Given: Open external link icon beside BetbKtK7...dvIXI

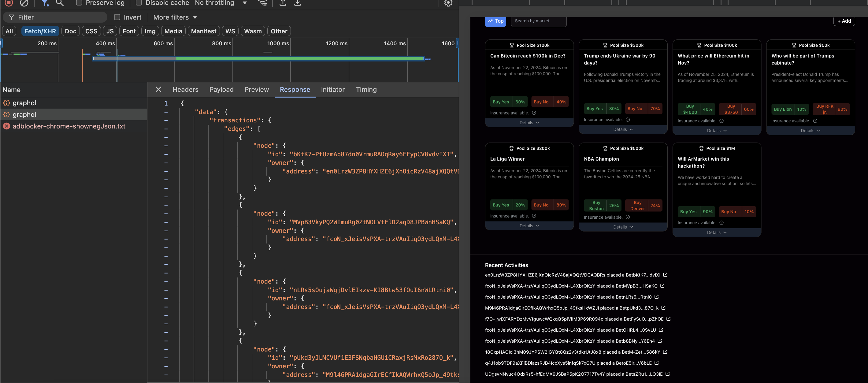Looking at the screenshot, I should pyautogui.click(x=665, y=275).
